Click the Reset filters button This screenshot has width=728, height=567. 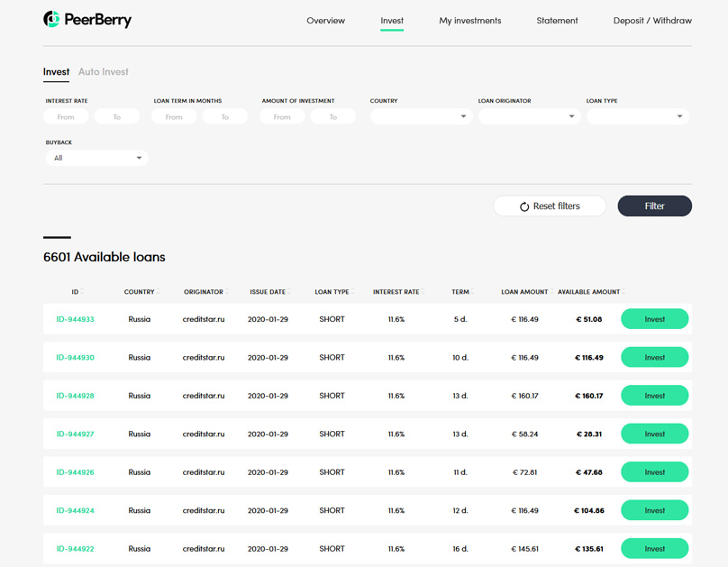pos(550,206)
